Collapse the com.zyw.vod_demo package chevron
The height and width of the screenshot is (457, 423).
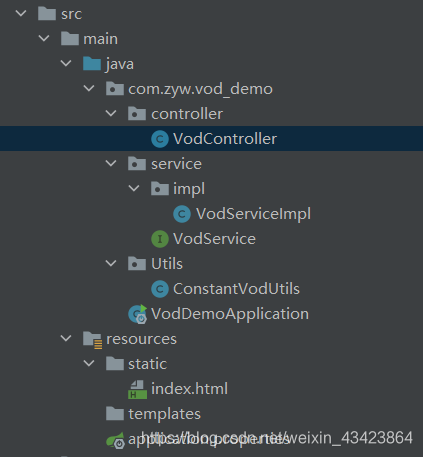point(89,88)
